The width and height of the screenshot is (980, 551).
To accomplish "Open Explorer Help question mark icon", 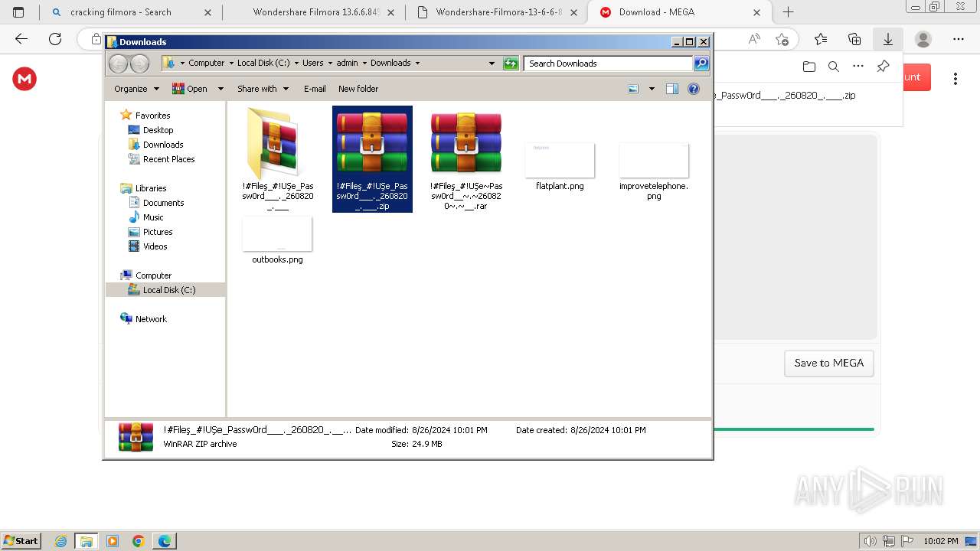I will (694, 89).
